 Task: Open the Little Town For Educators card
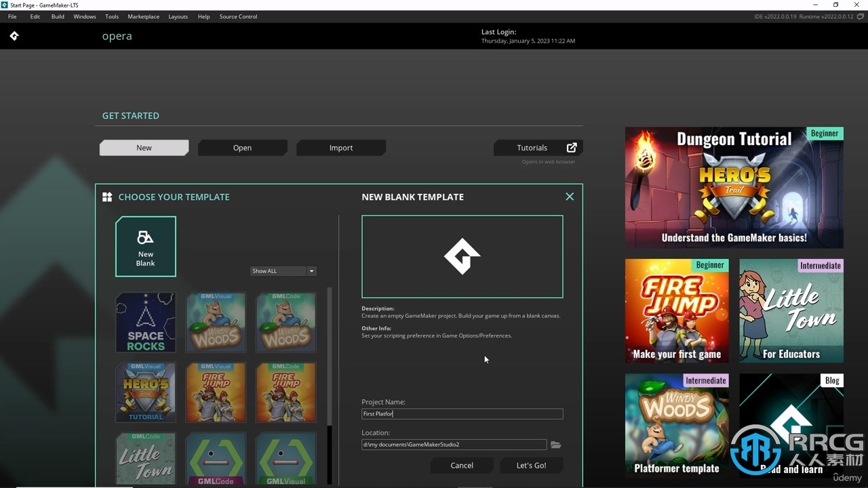tap(791, 310)
